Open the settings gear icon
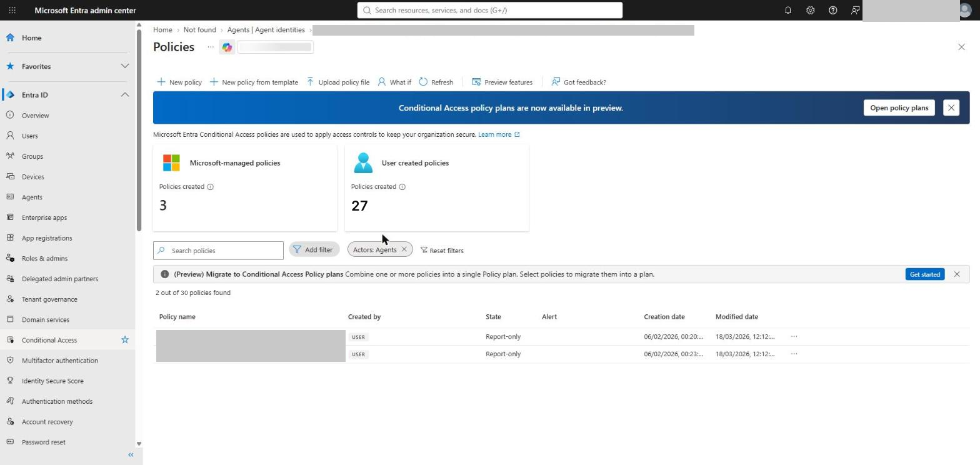Screen dimensions: 980x465 coord(810,11)
